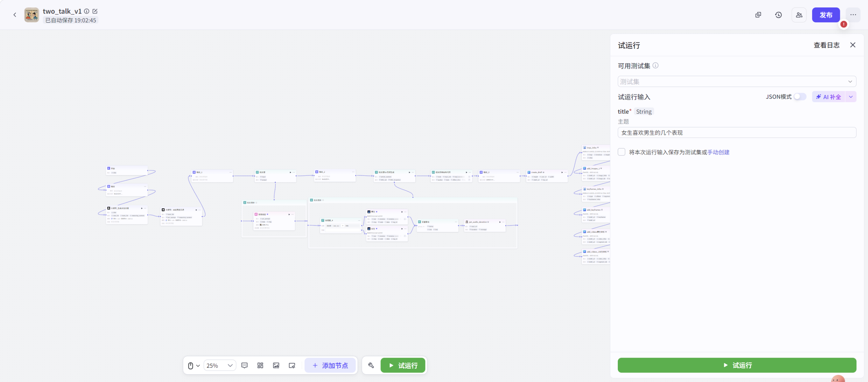Expand the 测试集 dropdown
This screenshot has width=868, height=382.
(x=736, y=81)
